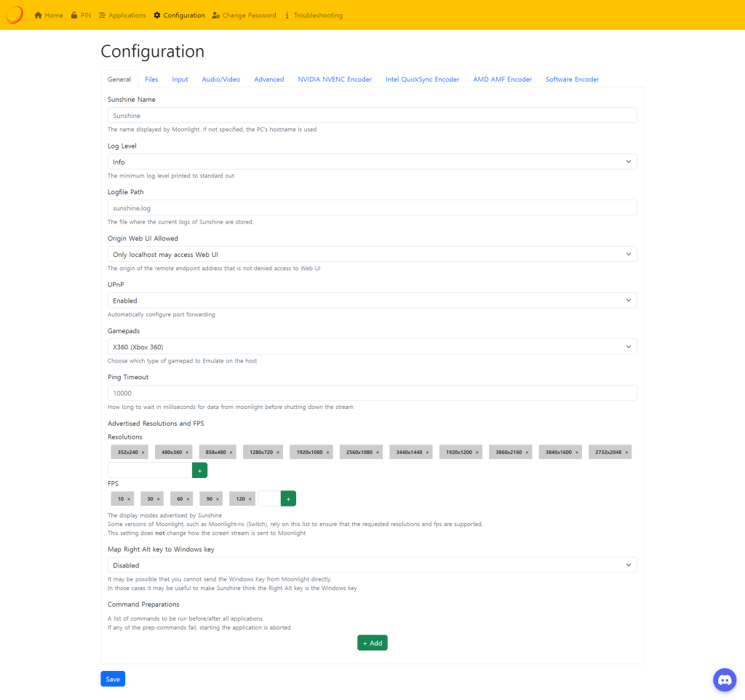Click the Save button
This screenshot has height=700, width=745.
[x=113, y=679]
